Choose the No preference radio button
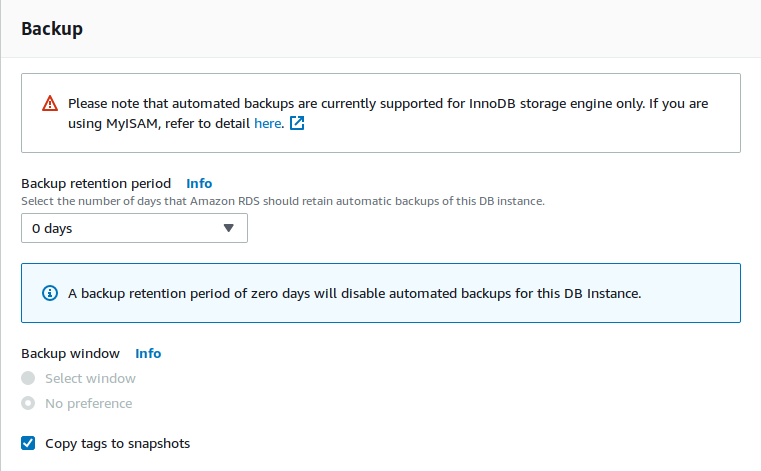The height and width of the screenshot is (471, 761). point(28,403)
